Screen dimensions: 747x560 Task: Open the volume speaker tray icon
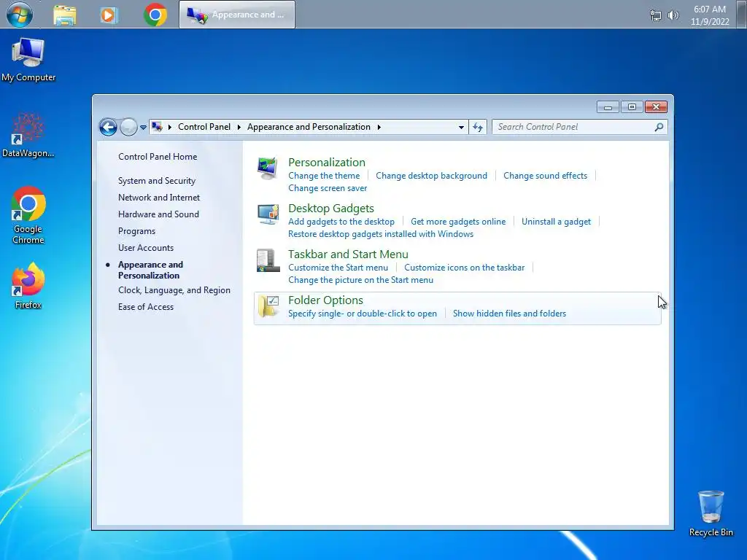[673, 15]
